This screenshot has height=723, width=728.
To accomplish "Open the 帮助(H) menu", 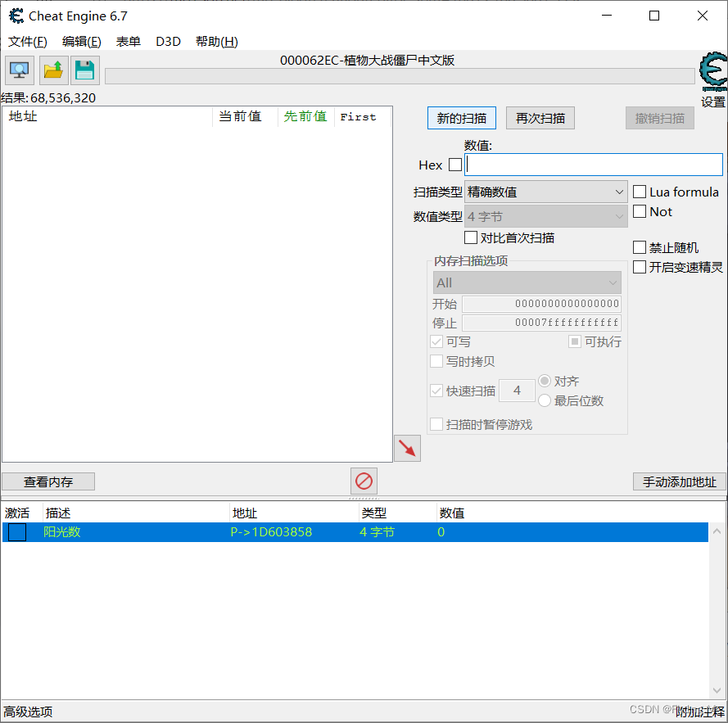I will click(x=217, y=42).
